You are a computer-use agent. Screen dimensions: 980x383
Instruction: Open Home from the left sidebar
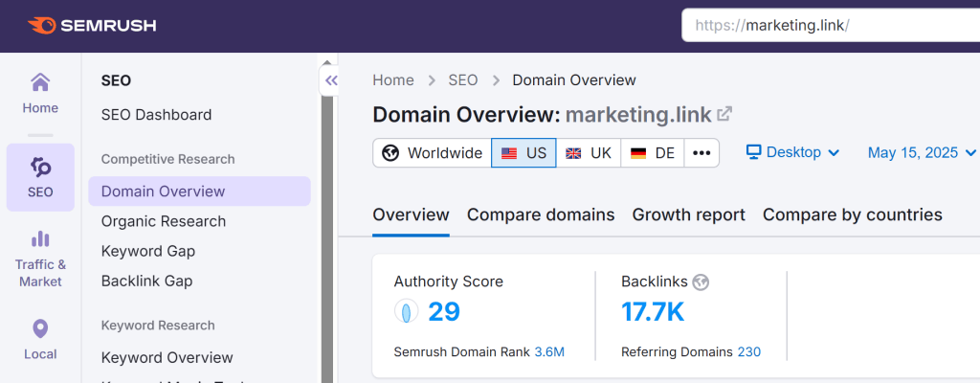(x=40, y=94)
